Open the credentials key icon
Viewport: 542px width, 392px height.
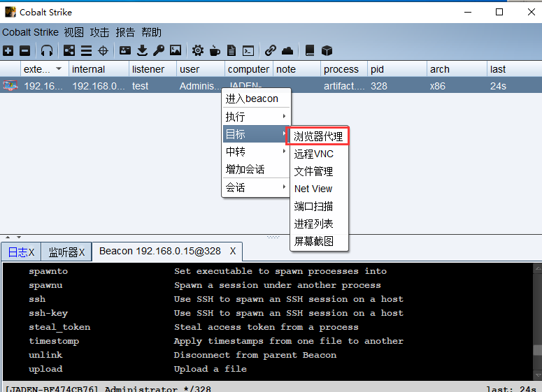[x=159, y=50]
